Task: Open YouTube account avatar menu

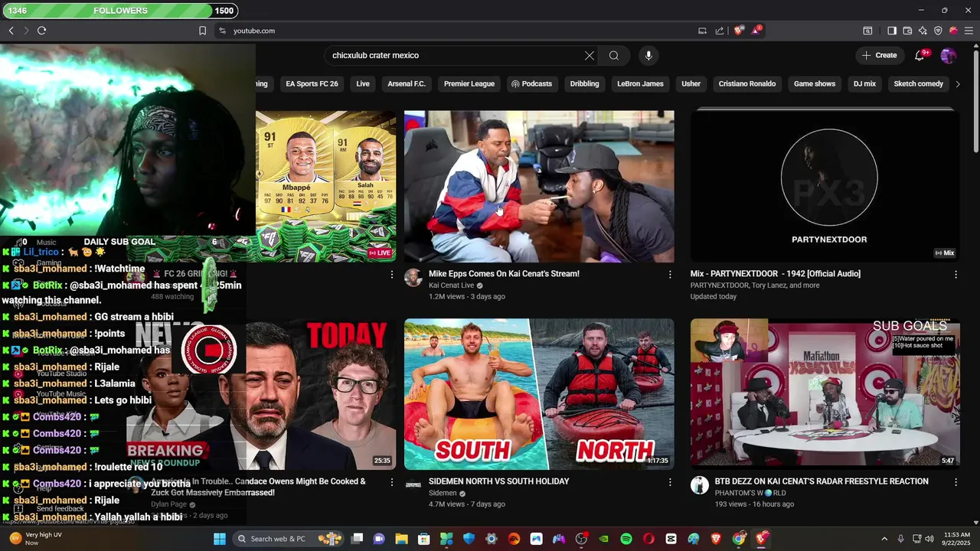Action: [948, 55]
